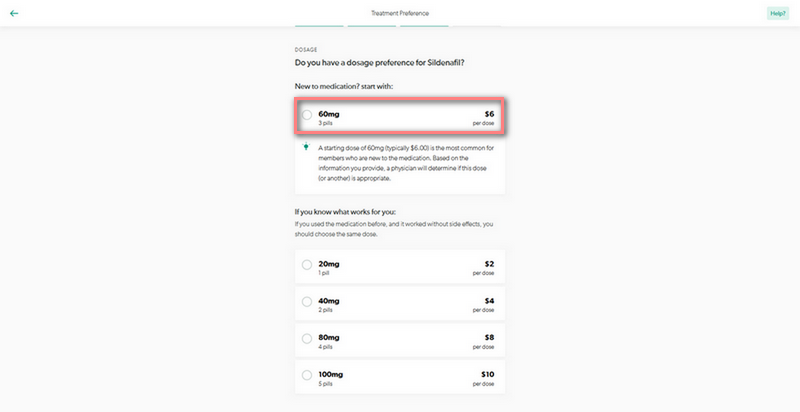Click the $2 per dose price
Viewport: 800px width, 412px height.
coord(488,265)
